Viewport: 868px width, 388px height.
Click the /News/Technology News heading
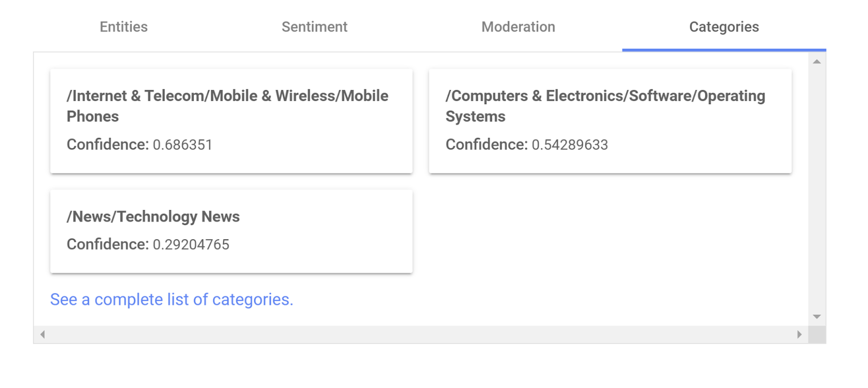(153, 217)
